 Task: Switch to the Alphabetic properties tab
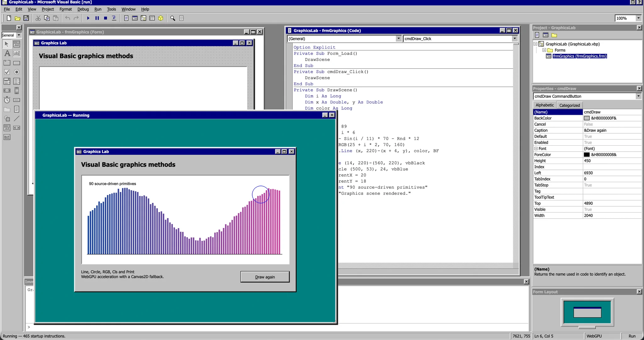(x=545, y=105)
